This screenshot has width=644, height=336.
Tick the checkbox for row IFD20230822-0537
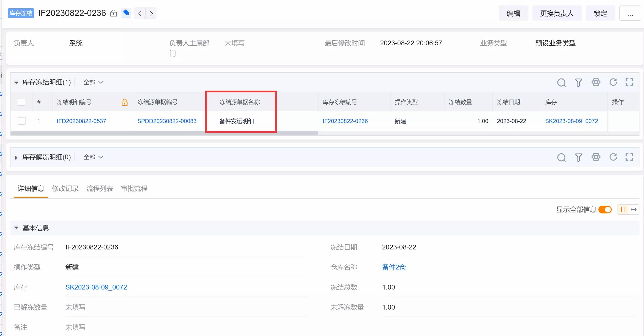click(21, 121)
